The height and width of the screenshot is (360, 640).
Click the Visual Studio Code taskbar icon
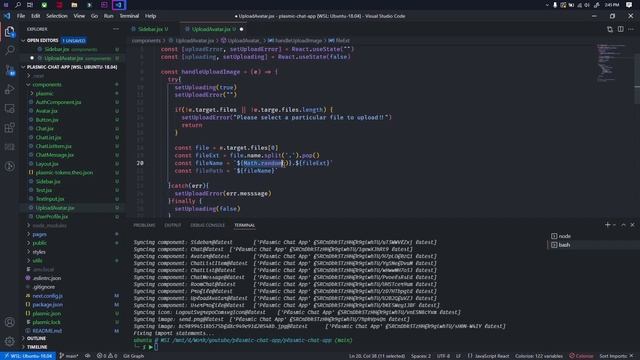[x=119, y=5]
